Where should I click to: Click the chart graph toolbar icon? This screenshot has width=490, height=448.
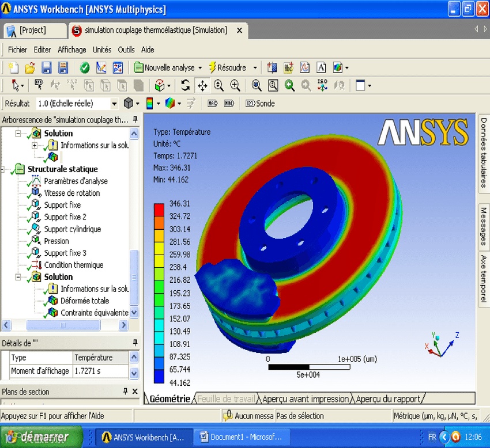(305, 67)
